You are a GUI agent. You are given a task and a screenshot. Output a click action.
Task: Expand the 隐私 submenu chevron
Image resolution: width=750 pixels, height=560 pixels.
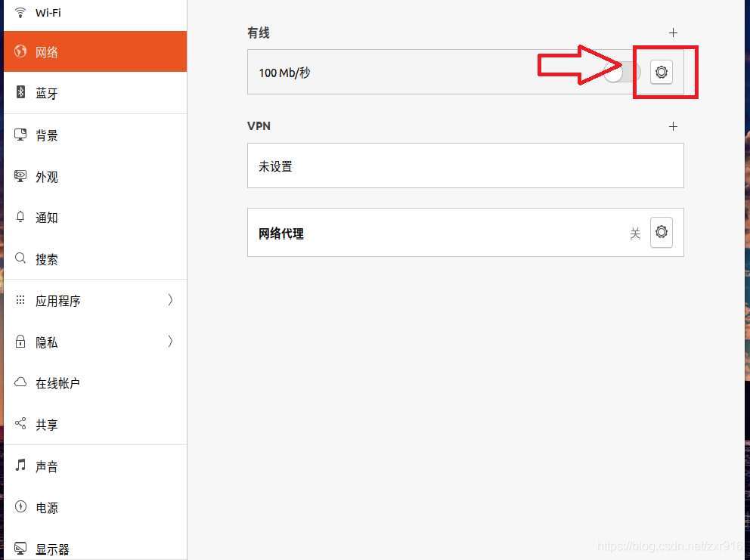pyautogui.click(x=170, y=341)
